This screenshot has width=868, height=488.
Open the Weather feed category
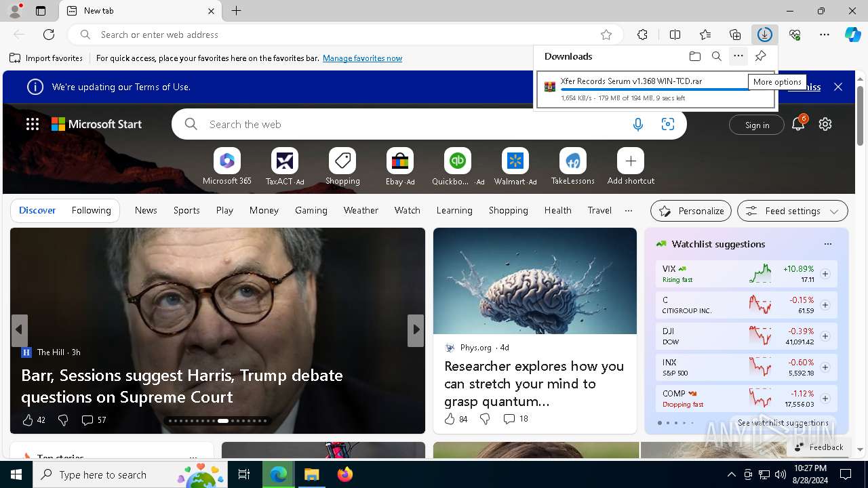(x=361, y=210)
